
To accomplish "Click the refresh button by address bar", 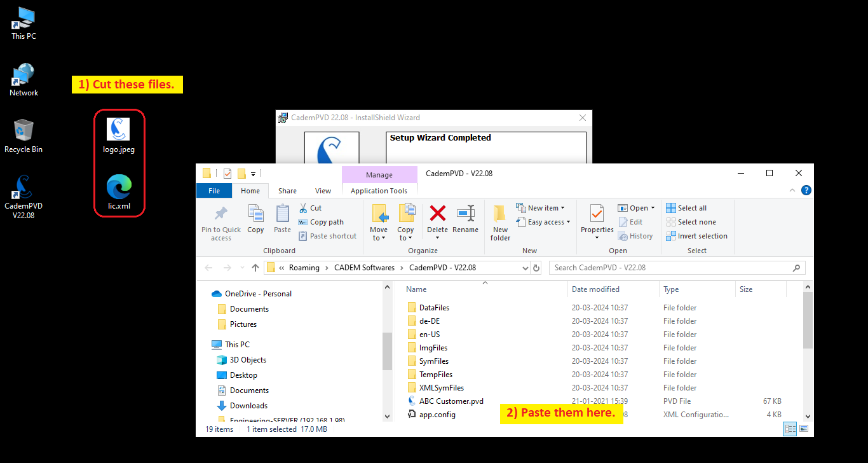I will (536, 268).
